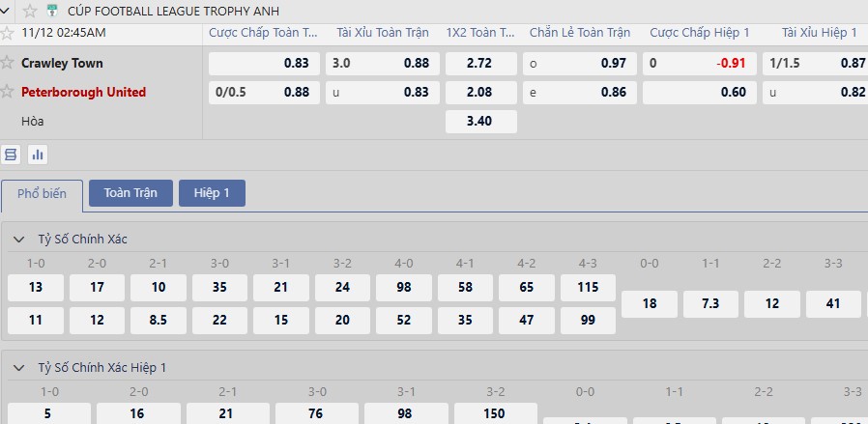Choose the over 3.0 odds 0.88
868x424 pixels.
point(381,64)
